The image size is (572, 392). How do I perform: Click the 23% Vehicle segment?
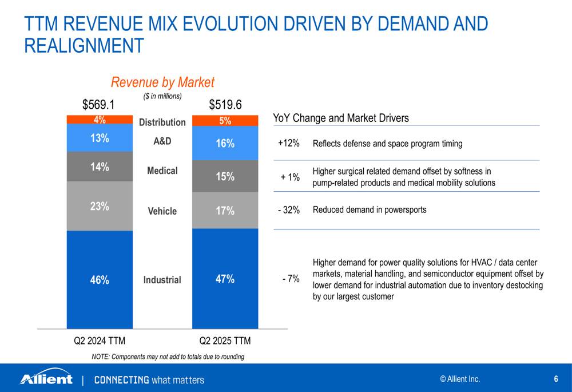100,206
